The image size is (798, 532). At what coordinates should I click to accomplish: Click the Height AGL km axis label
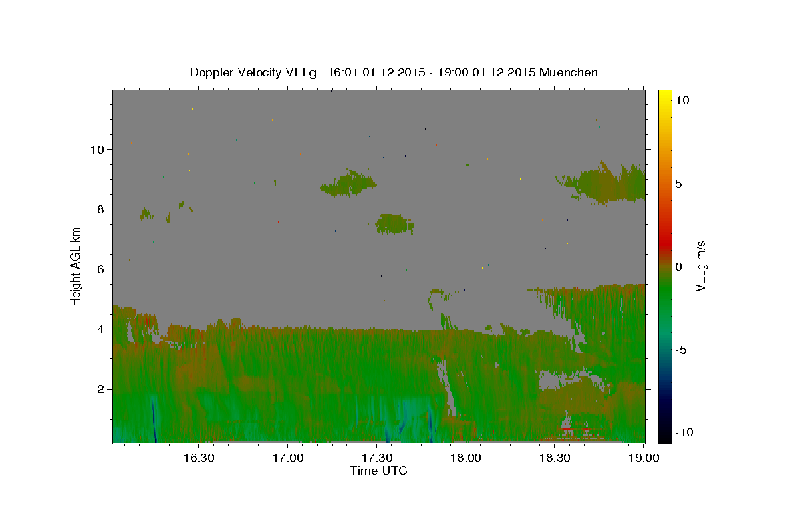(76, 267)
